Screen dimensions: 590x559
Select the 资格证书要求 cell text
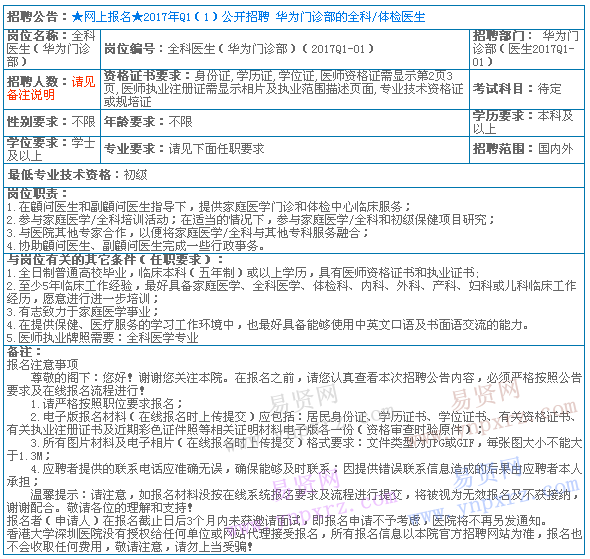[x=284, y=89]
